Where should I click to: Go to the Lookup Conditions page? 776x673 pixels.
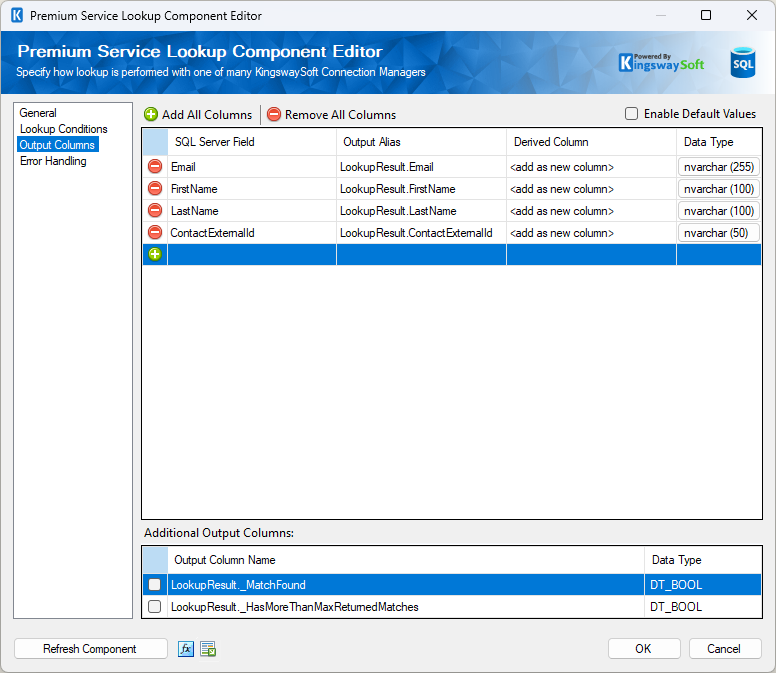click(63, 129)
